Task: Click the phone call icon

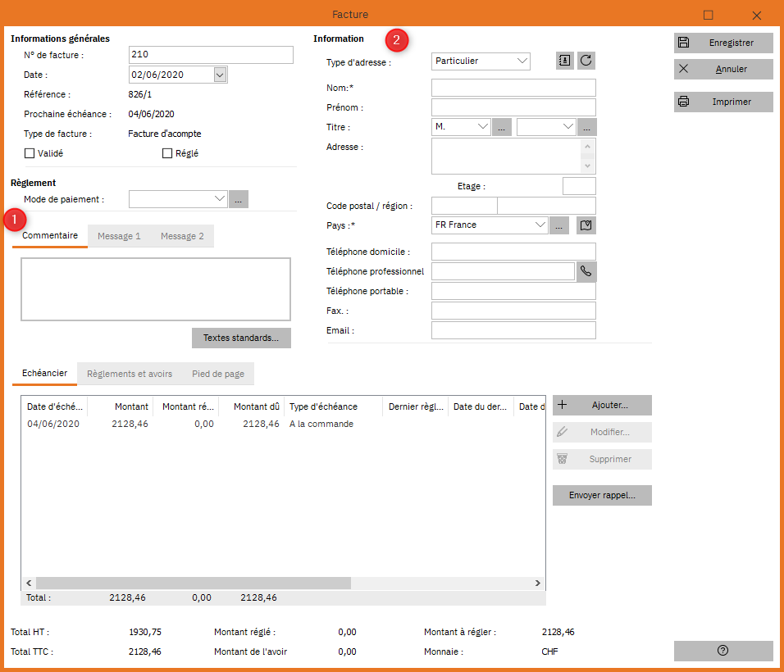Action: tap(586, 271)
